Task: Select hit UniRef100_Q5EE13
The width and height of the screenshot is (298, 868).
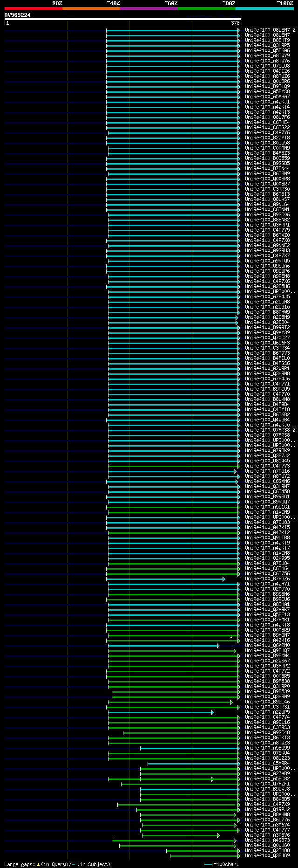Action: (x=267, y=614)
